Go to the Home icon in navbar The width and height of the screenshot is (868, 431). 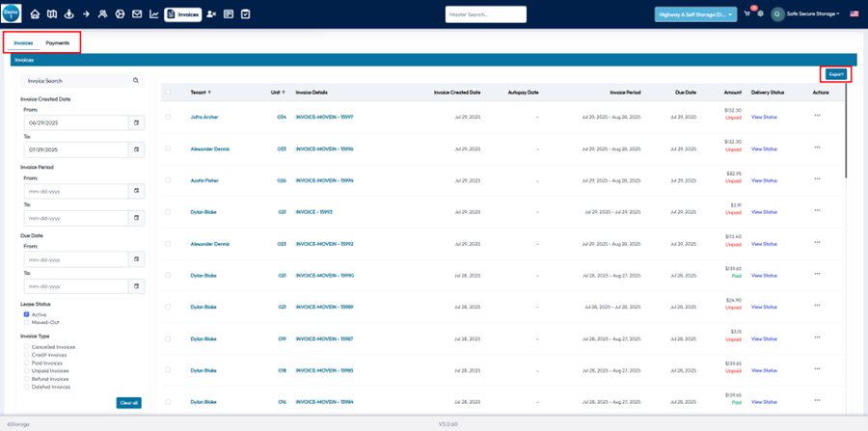click(36, 14)
